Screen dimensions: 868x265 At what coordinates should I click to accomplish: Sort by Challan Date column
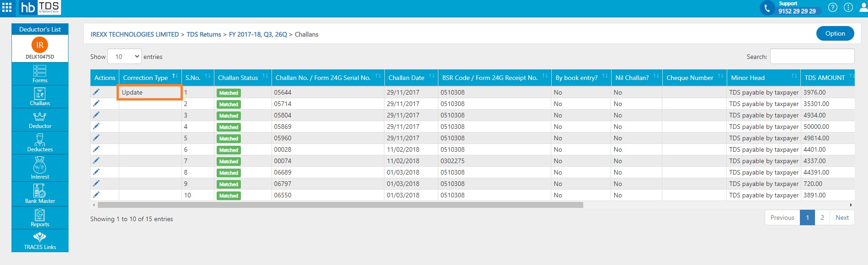pos(411,78)
